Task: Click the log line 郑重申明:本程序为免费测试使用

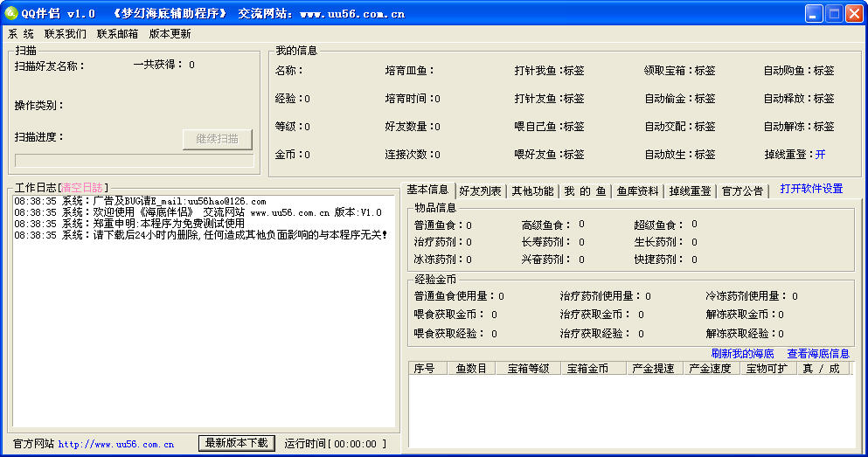Action: 129,224
